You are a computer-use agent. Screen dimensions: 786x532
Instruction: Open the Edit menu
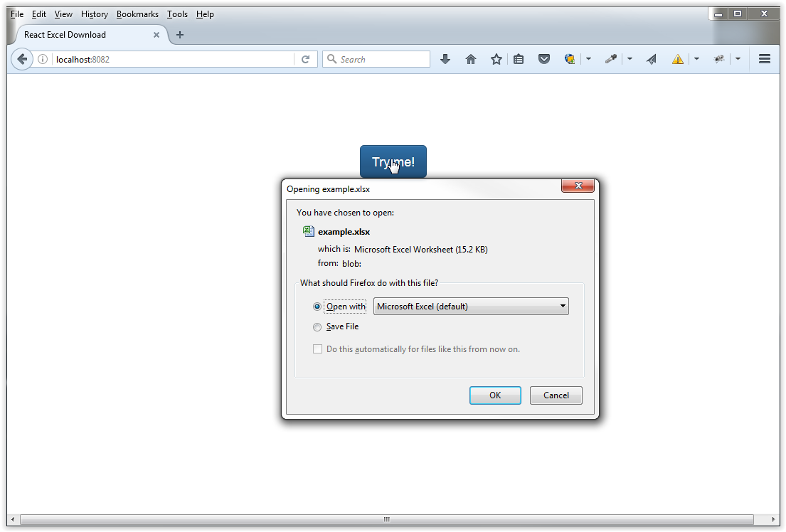click(38, 14)
